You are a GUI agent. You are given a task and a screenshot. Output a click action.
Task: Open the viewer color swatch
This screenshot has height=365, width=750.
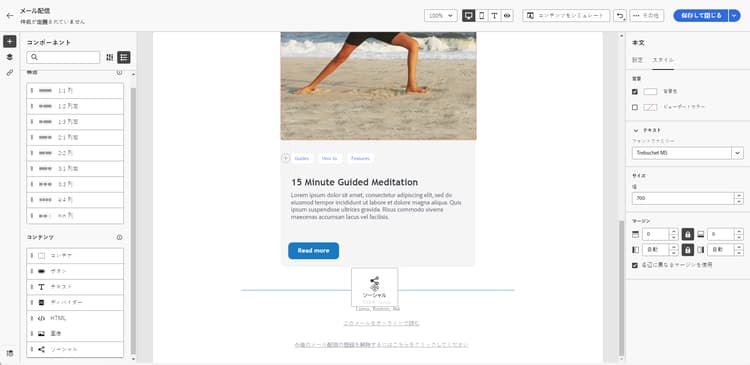pos(650,107)
